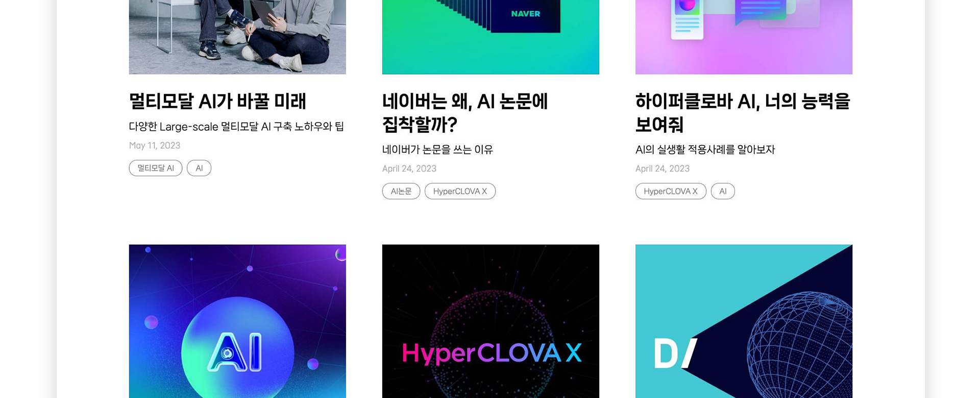Click the purple chat bubbles thumbnail

[x=744, y=37]
